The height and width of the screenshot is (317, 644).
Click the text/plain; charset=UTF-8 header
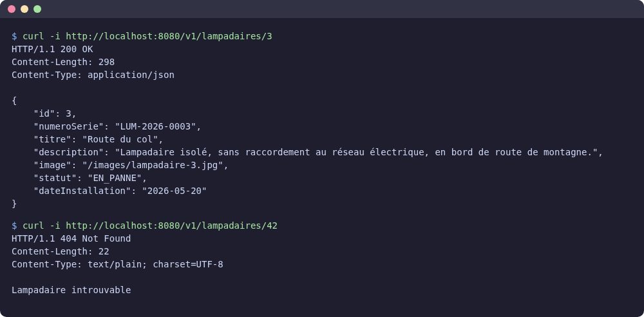point(155,264)
